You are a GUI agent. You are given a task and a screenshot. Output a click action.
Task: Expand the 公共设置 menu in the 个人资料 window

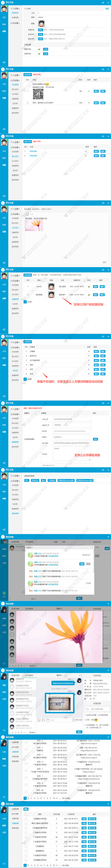pyautogui.click(x=15, y=23)
